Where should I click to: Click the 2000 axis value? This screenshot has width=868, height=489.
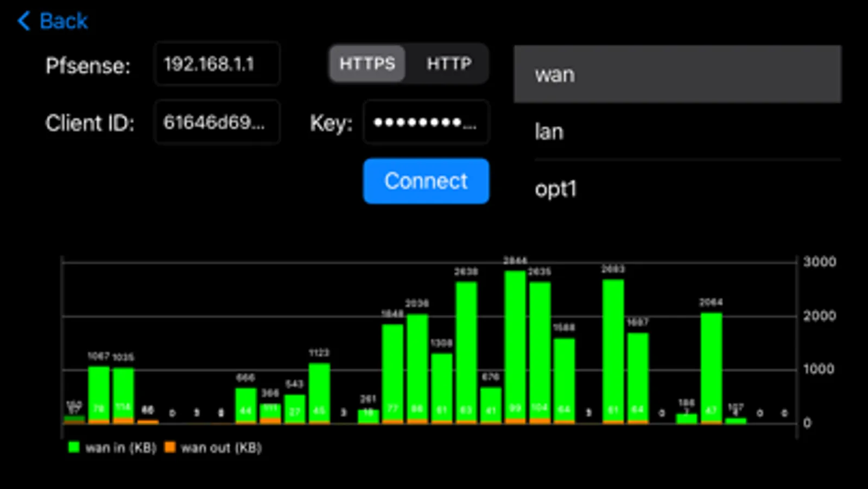(819, 316)
